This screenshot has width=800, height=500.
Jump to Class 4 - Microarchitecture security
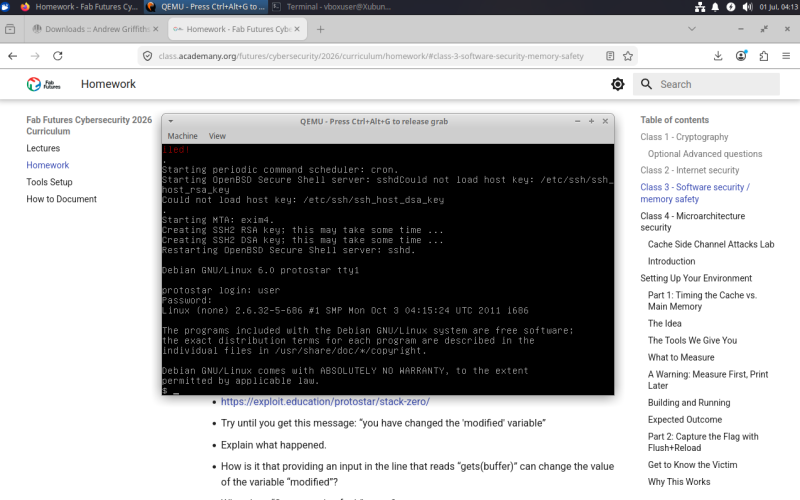click(692, 221)
